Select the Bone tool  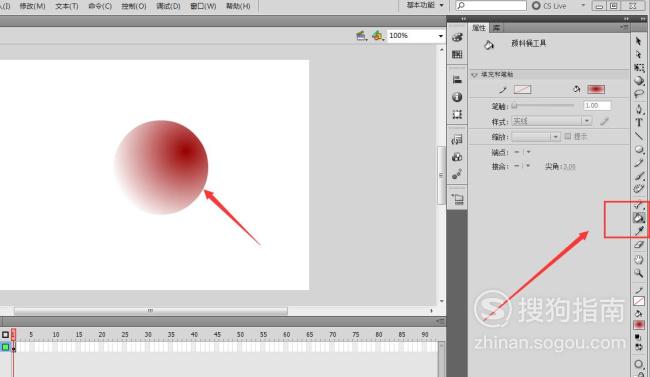point(639,204)
